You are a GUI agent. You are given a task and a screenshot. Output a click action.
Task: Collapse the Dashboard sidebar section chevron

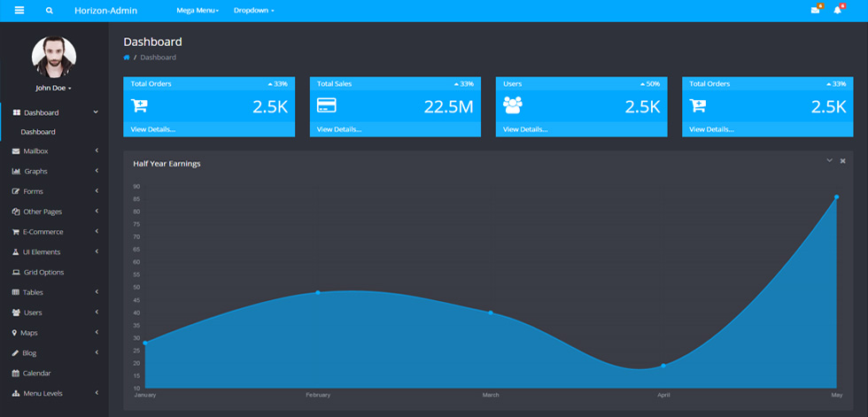pyautogui.click(x=96, y=112)
